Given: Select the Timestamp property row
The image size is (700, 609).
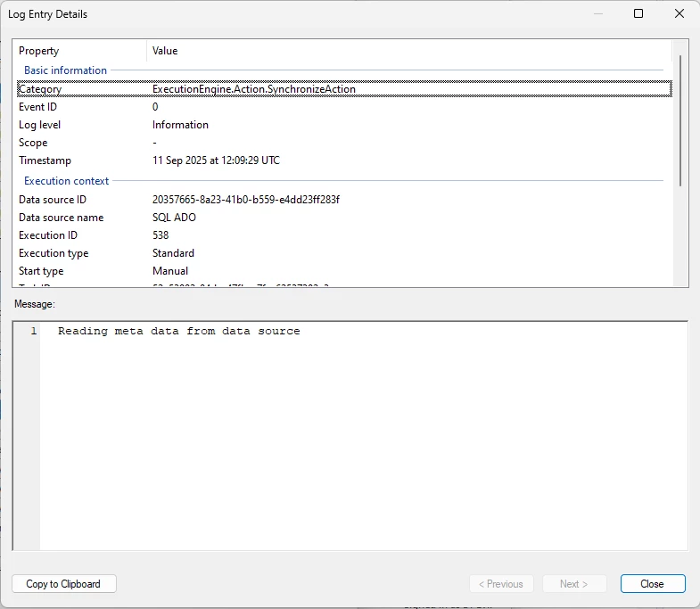Looking at the screenshot, I should (344, 160).
